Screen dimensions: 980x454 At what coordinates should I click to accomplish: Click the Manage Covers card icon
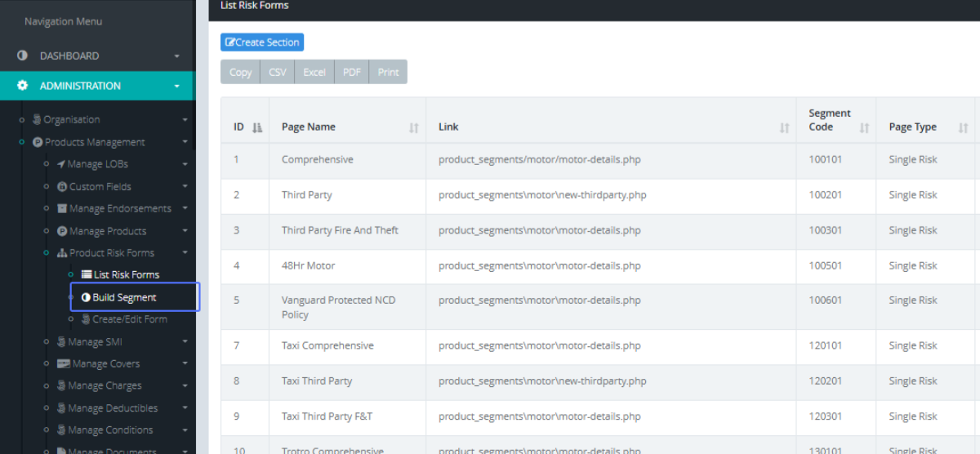pos(63,364)
